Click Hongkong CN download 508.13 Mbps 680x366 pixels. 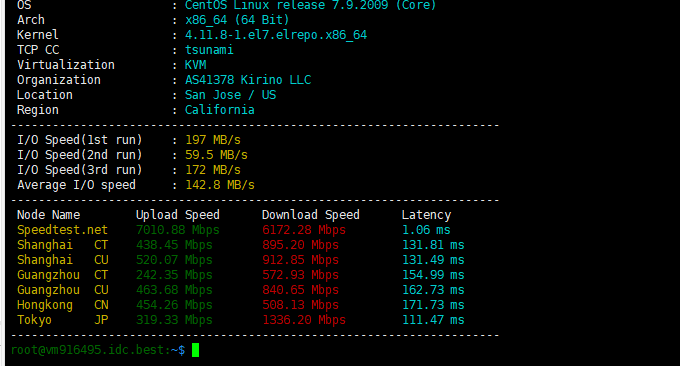click(x=300, y=305)
